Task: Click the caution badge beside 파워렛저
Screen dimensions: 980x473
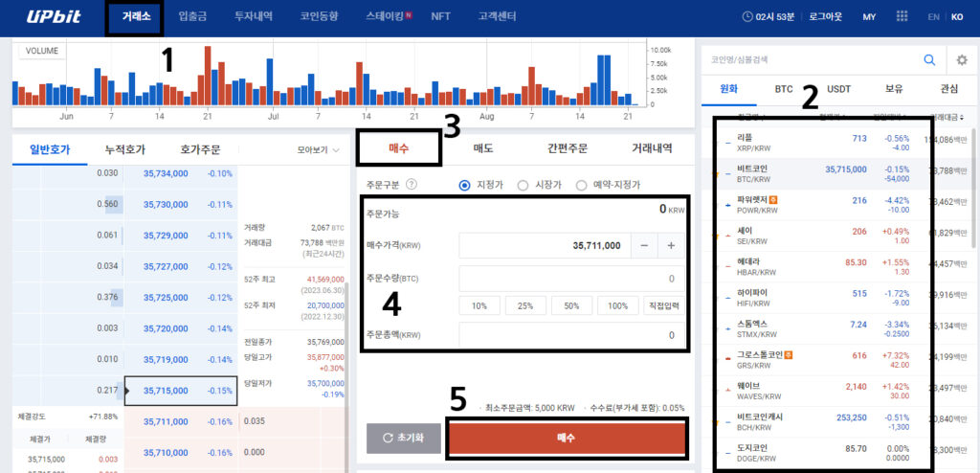Action: click(773, 200)
